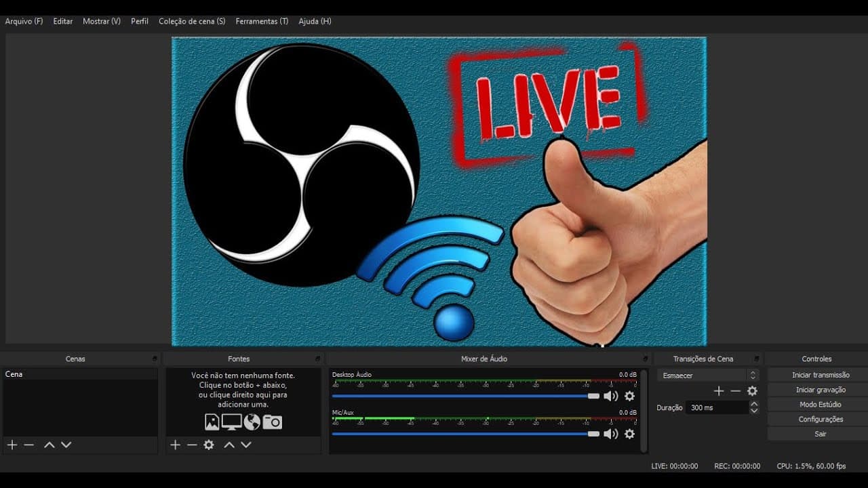Open source properties gear in Fontes panel

coord(209,445)
